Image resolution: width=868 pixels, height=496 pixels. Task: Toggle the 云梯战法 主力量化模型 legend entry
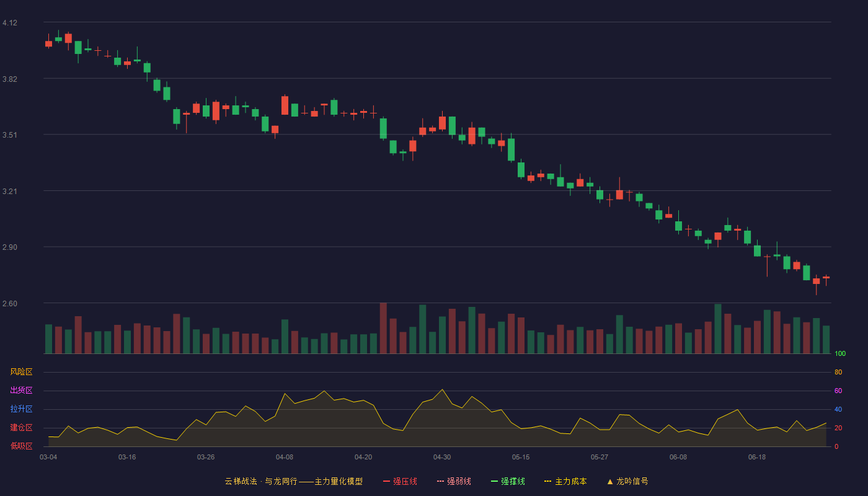(x=294, y=481)
